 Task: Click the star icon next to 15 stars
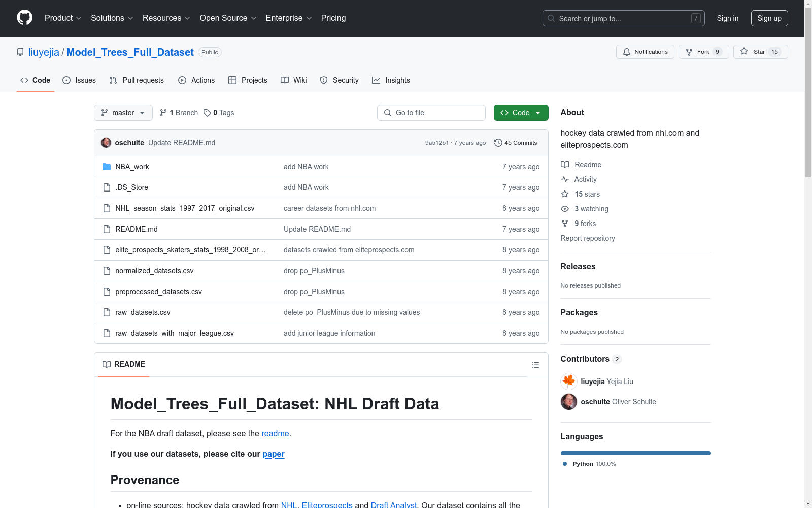(x=565, y=194)
